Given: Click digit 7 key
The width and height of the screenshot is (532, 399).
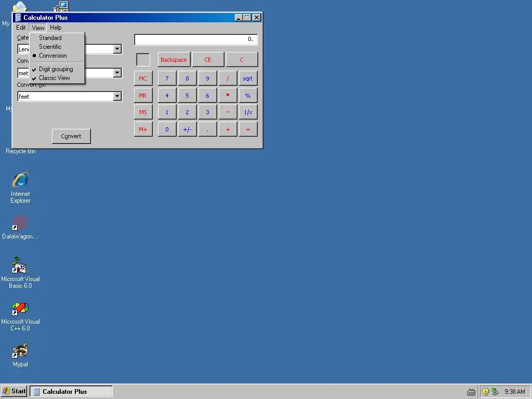Looking at the screenshot, I should (167, 78).
